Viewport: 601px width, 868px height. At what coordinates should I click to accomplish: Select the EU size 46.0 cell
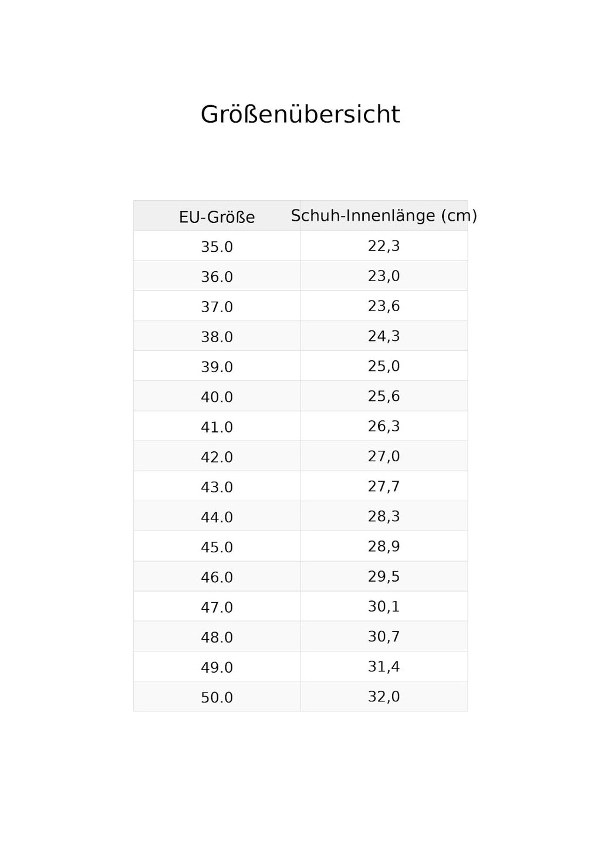point(217,576)
